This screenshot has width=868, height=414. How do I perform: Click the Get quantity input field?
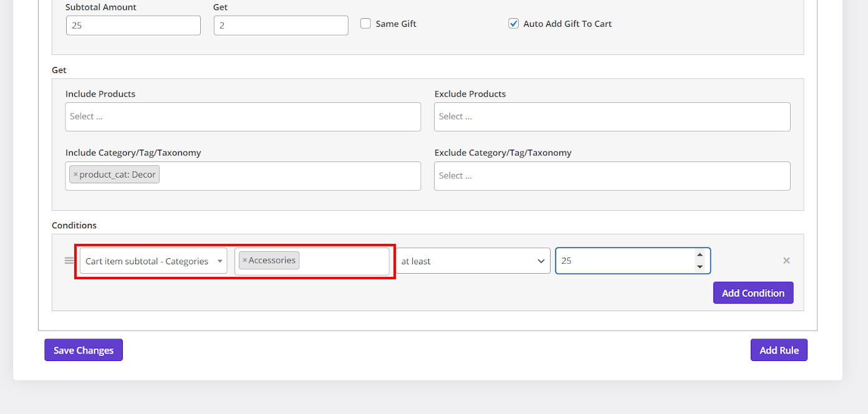click(x=281, y=26)
